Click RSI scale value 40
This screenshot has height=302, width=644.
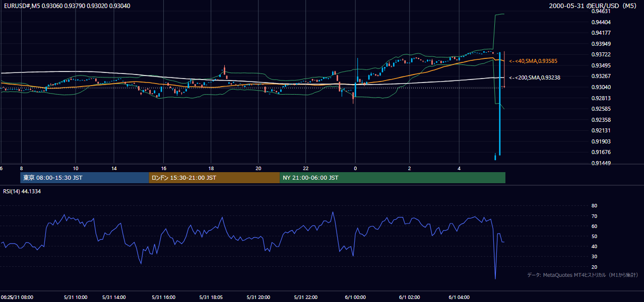594,246
